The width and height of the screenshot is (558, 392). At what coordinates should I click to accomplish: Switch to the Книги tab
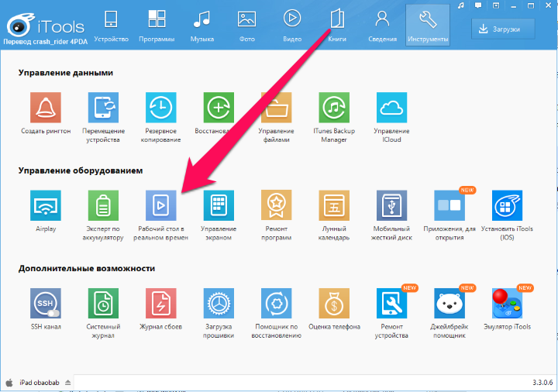[x=337, y=26]
